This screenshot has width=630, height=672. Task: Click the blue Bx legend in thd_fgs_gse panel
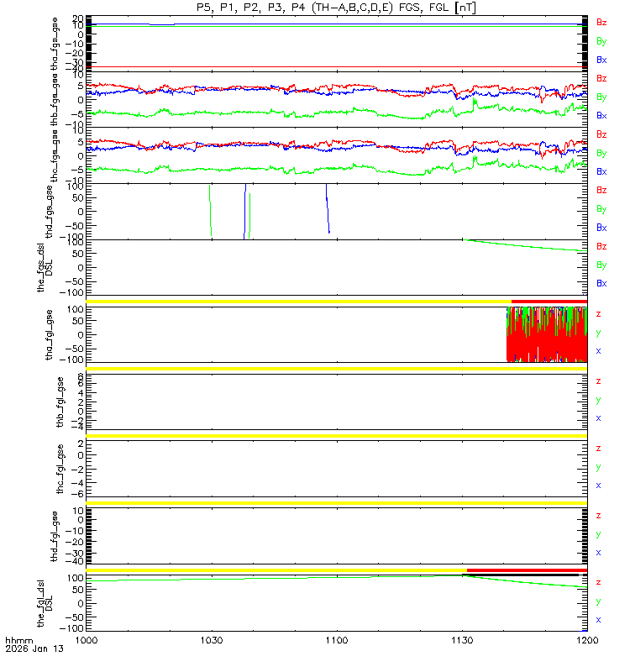click(x=601, y=228)
